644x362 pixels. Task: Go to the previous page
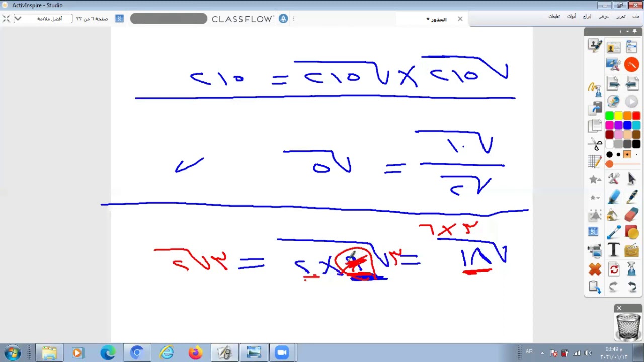[x=632, y=83]
